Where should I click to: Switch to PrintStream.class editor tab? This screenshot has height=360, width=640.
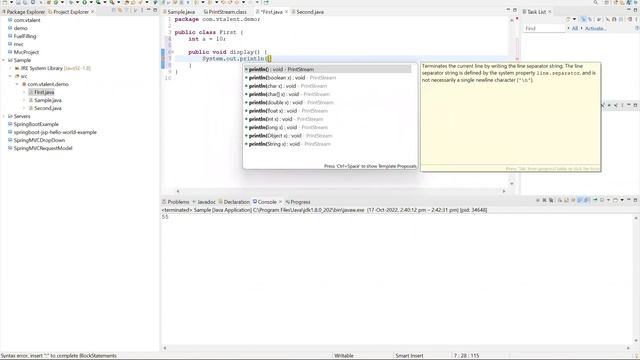227,12
